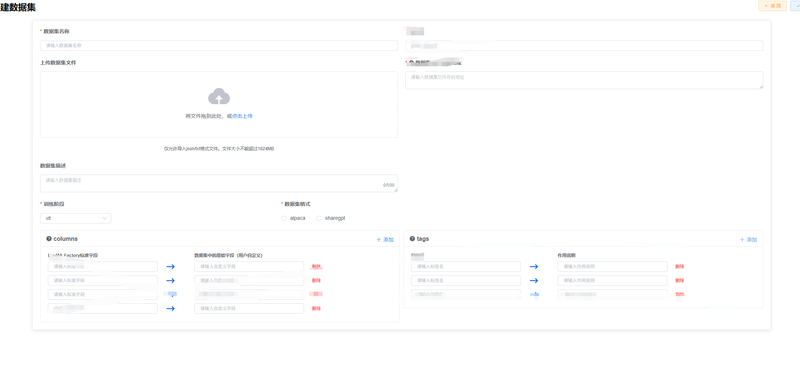Image resolution: width=800 pixels, height=373 pixels.
Task: Click the 返回 back button
Action: [772, 6]
